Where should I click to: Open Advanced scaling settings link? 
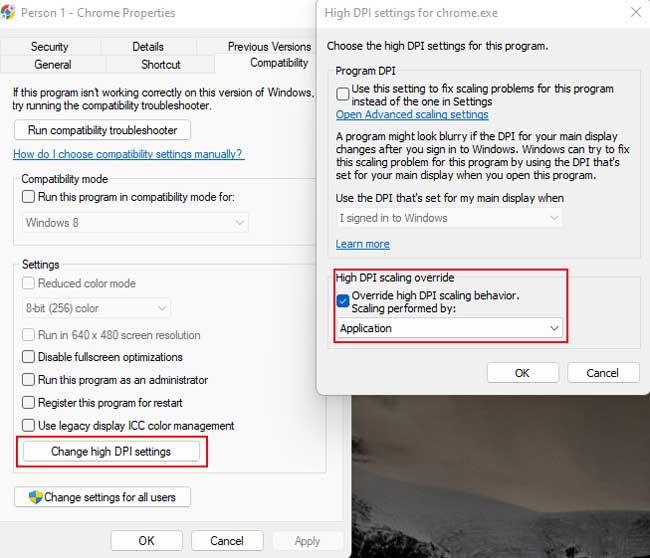coord(412,114)
